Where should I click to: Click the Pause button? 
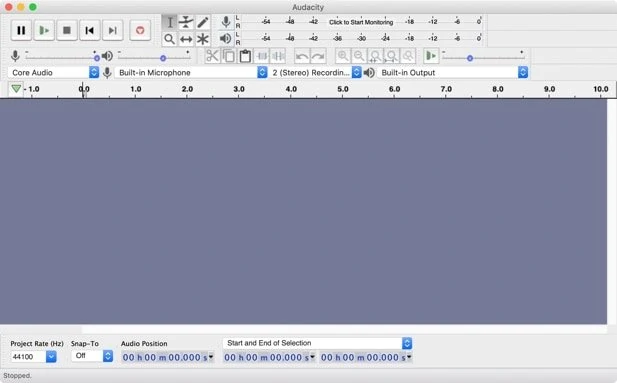point(21,30)
